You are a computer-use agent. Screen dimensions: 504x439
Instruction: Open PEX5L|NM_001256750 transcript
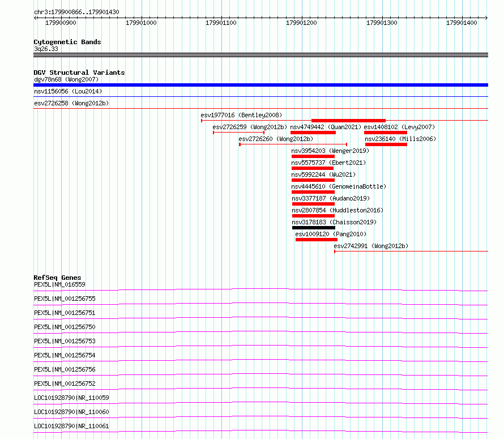(x=65, y=327)
